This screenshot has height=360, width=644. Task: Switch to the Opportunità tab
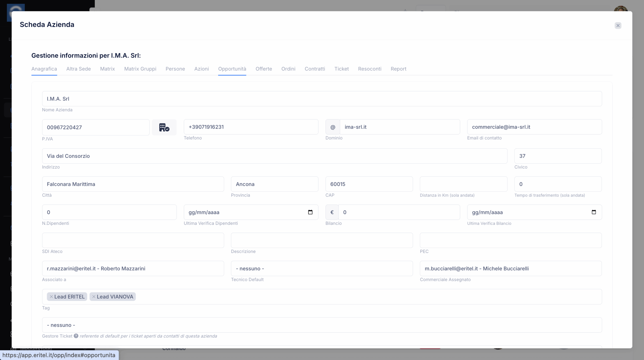[x=232, y=69]
